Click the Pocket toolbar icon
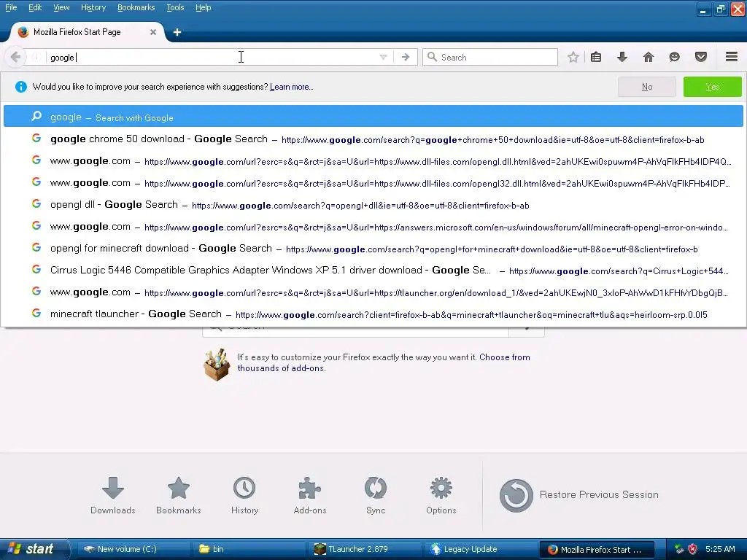The image size is (747, 560). [701, 57]
